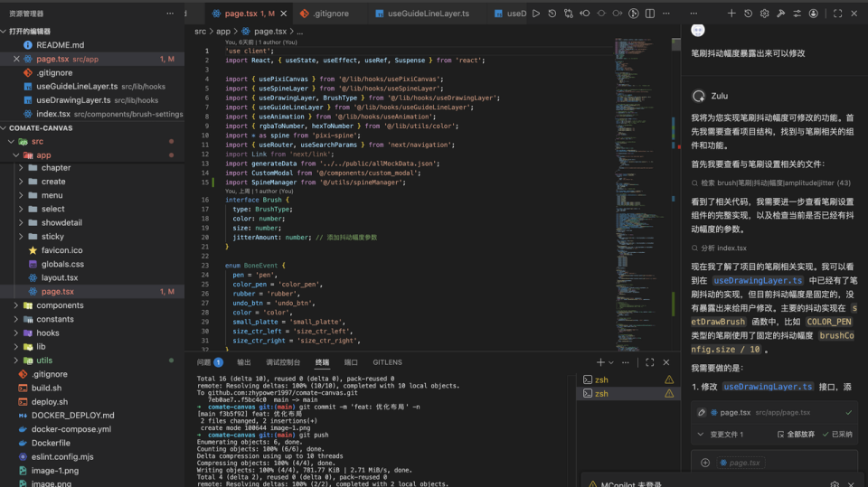Maximize the terminal panel size

coord(649,362)
